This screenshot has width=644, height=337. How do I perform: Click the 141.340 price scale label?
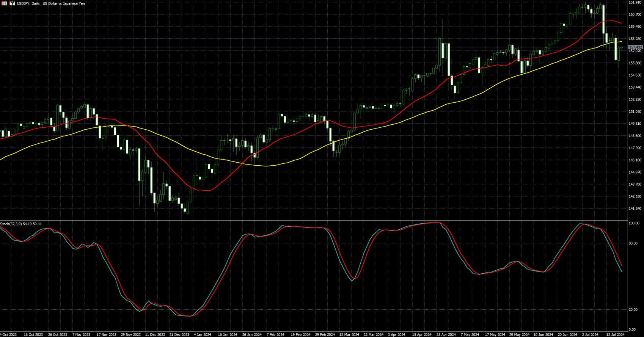click(x=635, y=208)
